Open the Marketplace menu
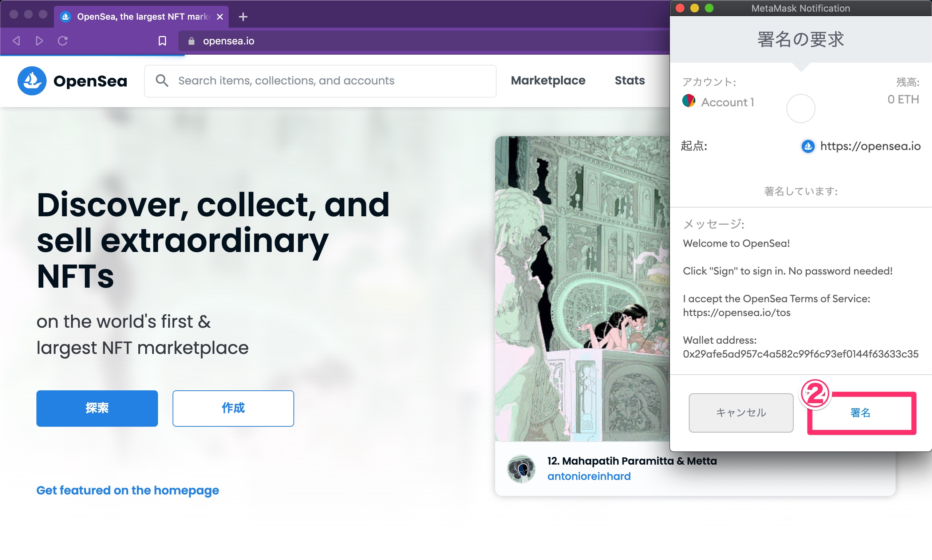932x560 pixels. coord(548,80)
